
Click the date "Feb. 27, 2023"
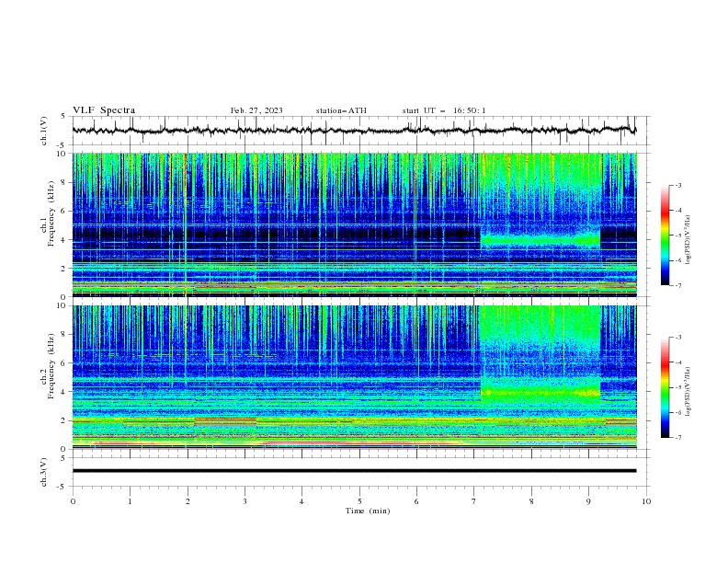[x=256, y=110]
